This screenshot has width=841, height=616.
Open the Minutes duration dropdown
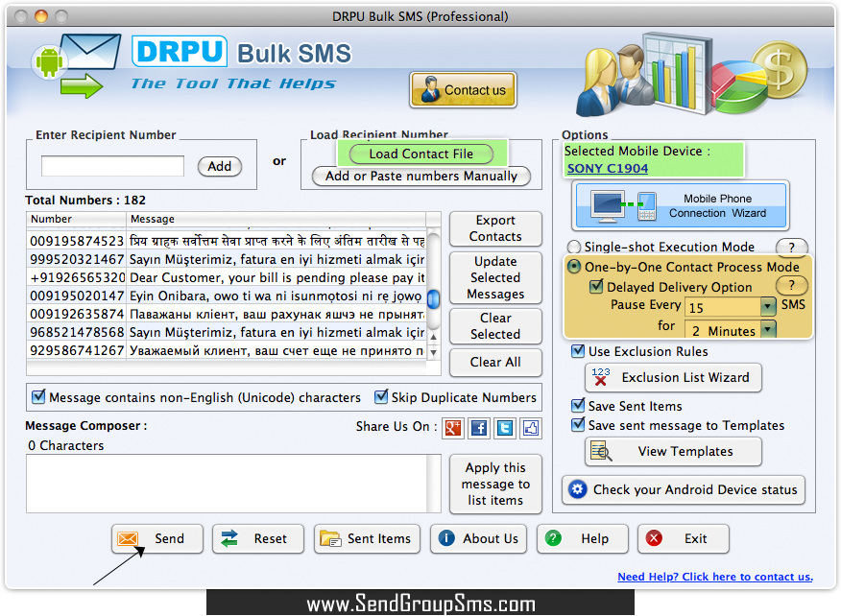(768, 328)
